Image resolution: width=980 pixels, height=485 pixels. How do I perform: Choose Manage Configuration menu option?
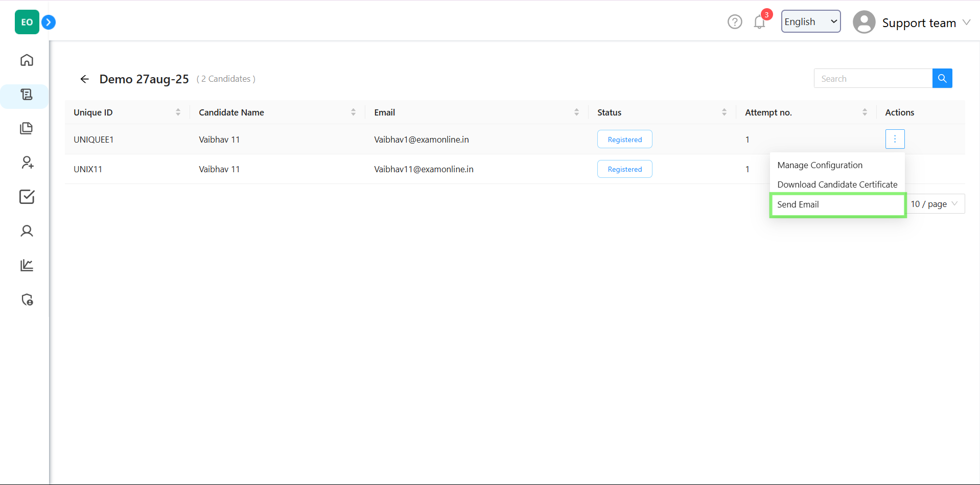[820, 165]
